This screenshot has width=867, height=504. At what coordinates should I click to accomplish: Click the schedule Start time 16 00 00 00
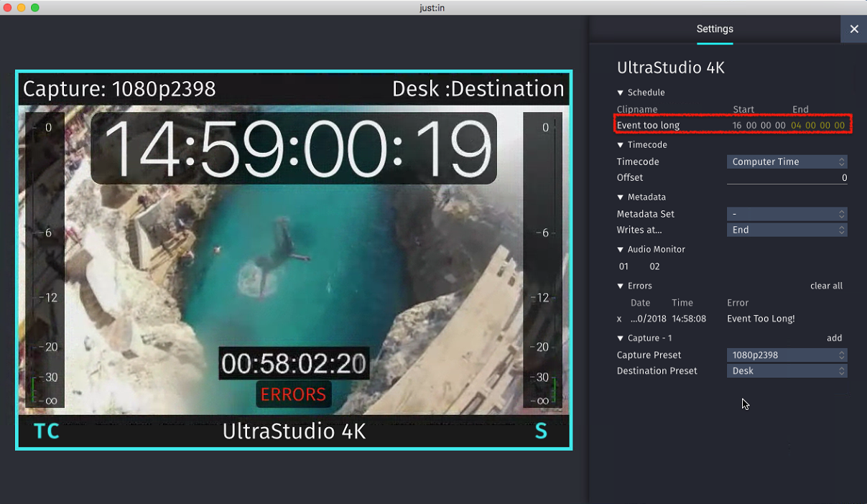click(759, 126)
